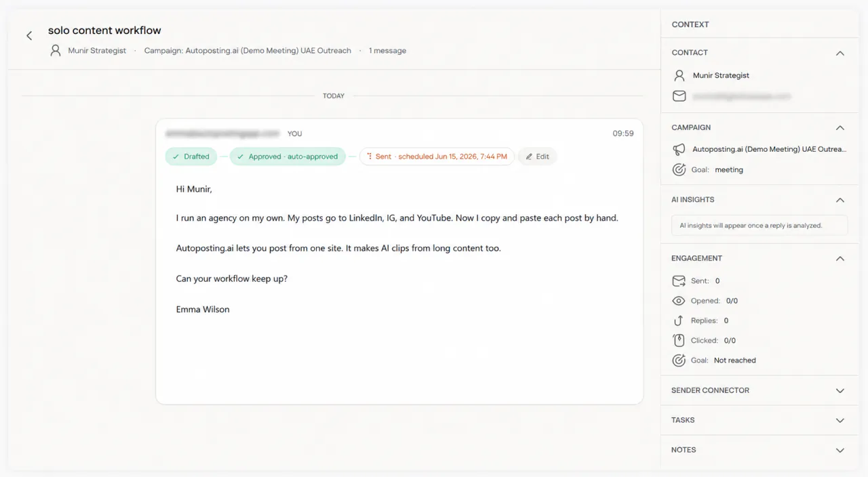This screenshot has height=477, width=868.
Task: Click the campaign megaphone icon
Action: 679,149
